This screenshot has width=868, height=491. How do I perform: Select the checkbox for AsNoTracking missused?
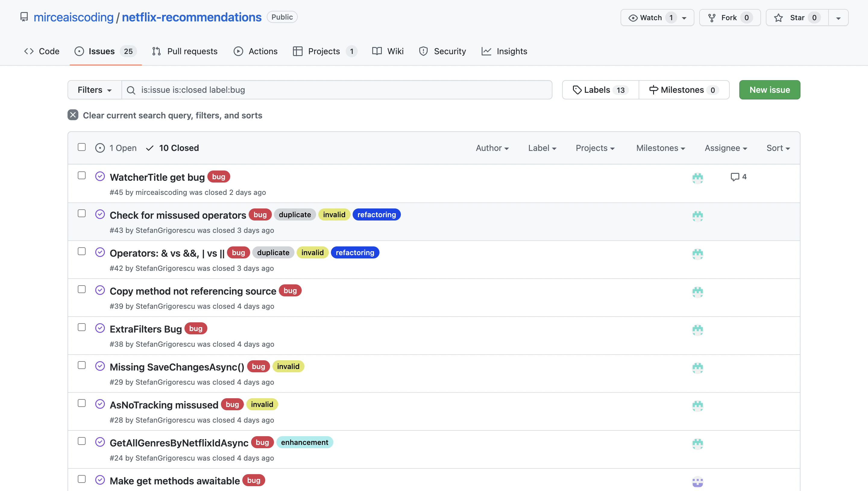pyautogui.click(x=82, y=403)
